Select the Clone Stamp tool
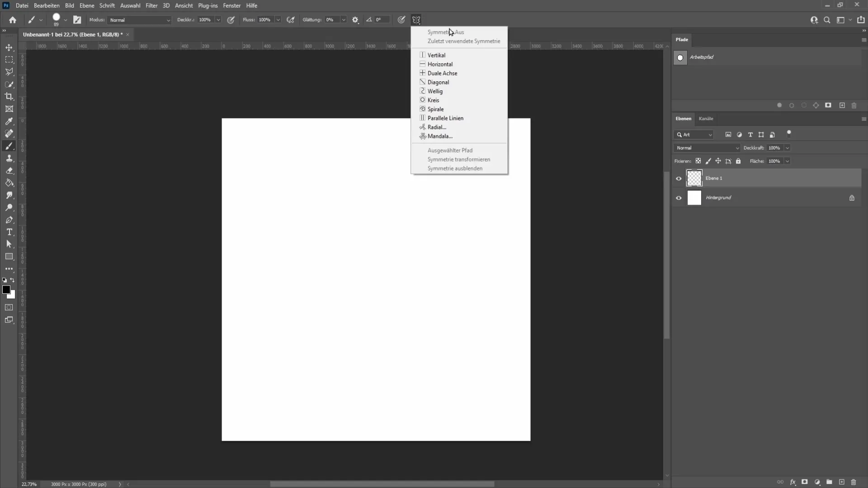Screen dimensions: 868x488 point(9,158)
